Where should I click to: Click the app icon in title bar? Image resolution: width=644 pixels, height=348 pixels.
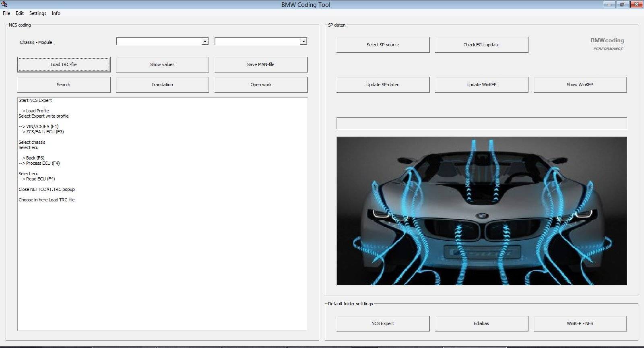[x=4, y=4]
